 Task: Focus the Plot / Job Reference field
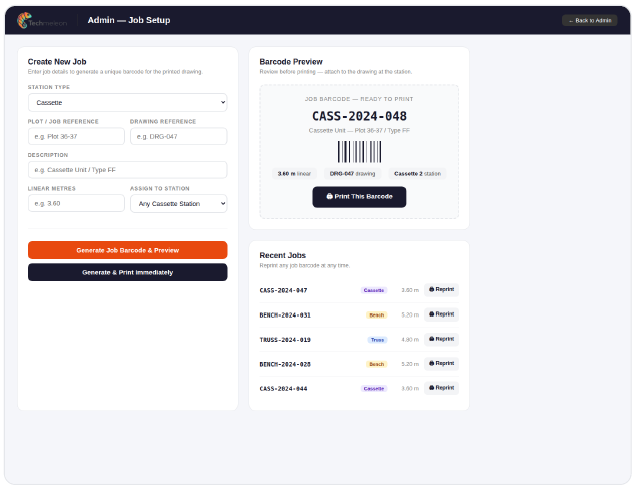coord(76,136)
